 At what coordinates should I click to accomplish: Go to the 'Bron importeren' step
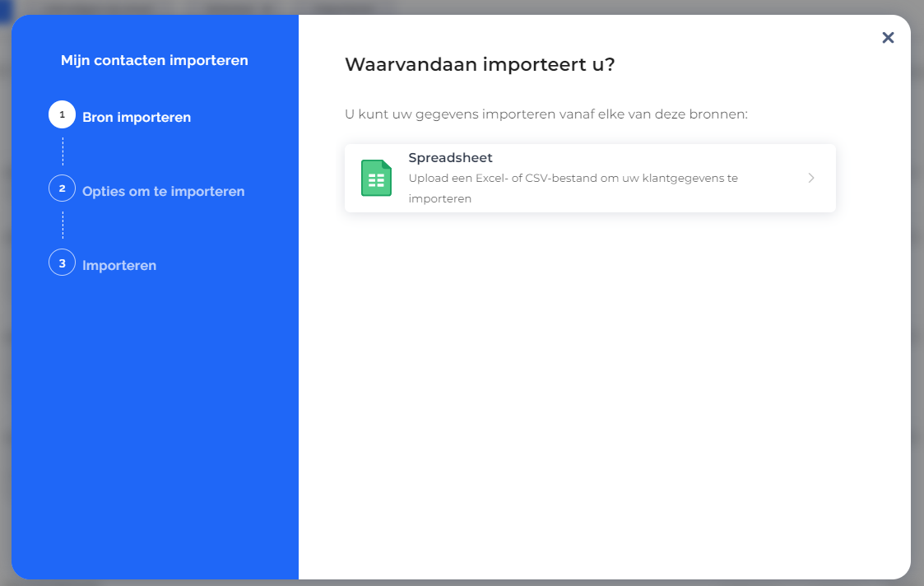136,118
